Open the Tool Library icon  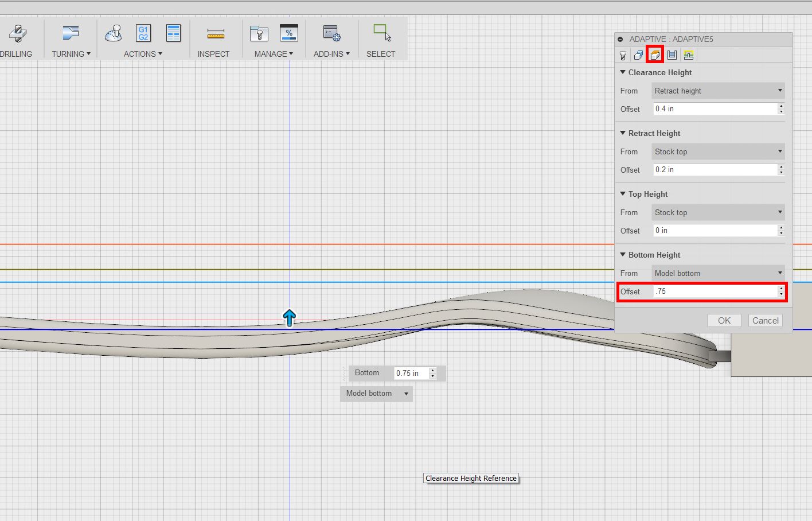coord(259,34)
